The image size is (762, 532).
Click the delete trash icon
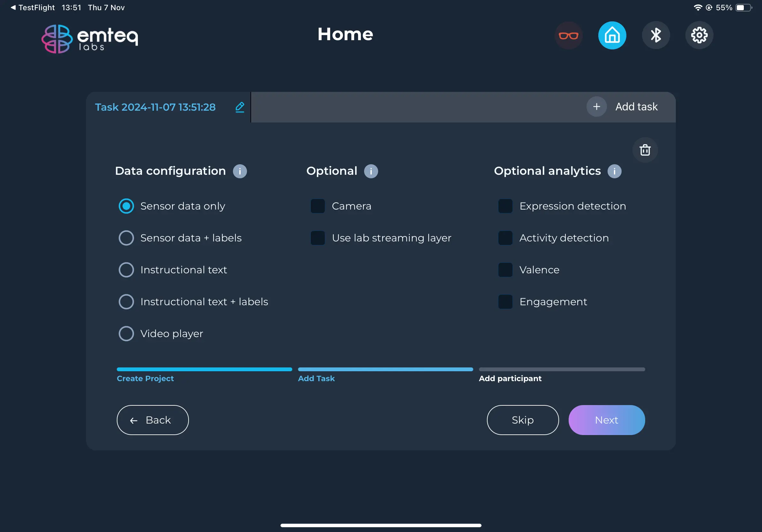pyautogui.click(x=645, y=150)
